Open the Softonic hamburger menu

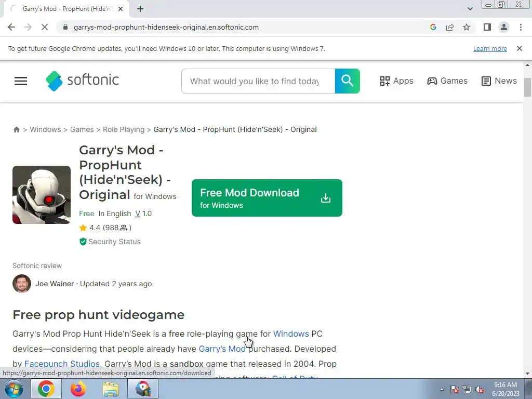coord(21,81)
